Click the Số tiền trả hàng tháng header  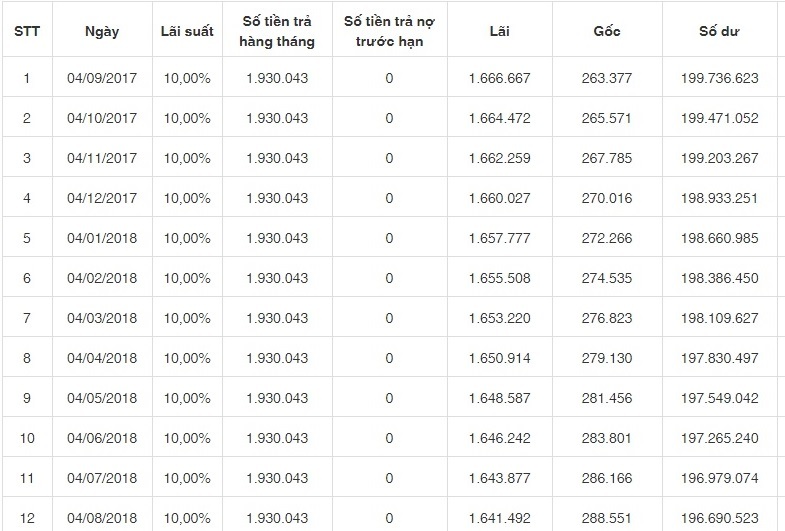[278, 31]
